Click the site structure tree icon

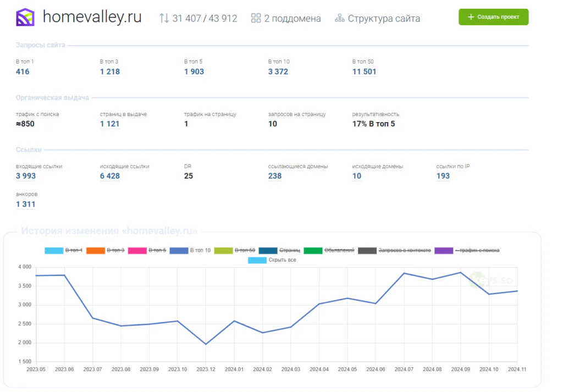pyautogui.click(x=340, y=18)
